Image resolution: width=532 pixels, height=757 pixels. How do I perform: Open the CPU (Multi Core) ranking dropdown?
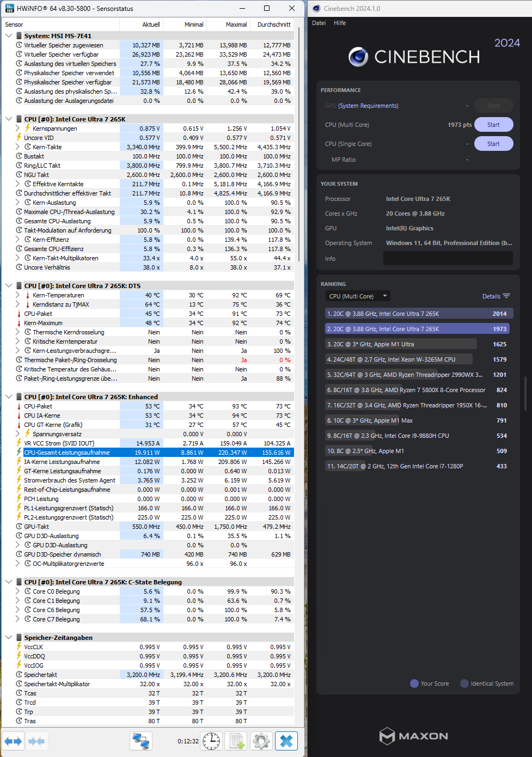357,296
